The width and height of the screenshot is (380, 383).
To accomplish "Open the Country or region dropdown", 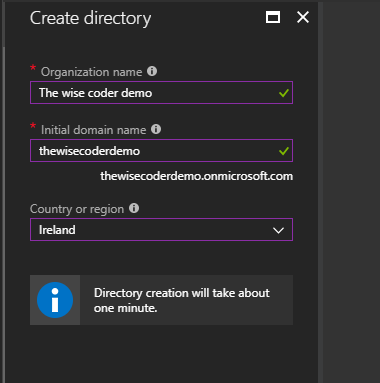I will 161,230.
